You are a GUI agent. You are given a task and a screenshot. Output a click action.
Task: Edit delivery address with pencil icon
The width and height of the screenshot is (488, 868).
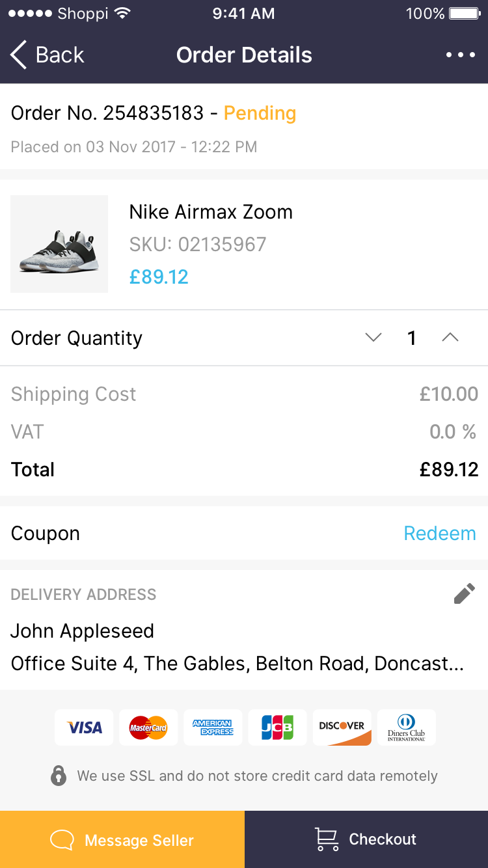(x=464, y=593)
